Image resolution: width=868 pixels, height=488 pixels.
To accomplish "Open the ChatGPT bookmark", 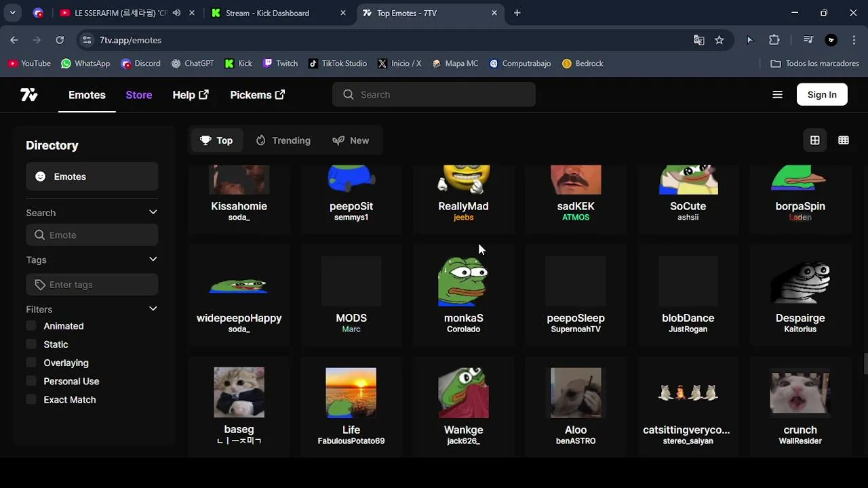I will tap(193, 64).
